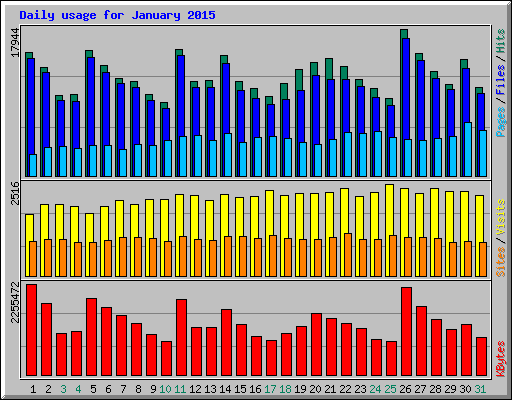The width and height of the screenshot is (512, 400).
Task: Click the yellow visits bar for day 17
Action: coord(269,213)
